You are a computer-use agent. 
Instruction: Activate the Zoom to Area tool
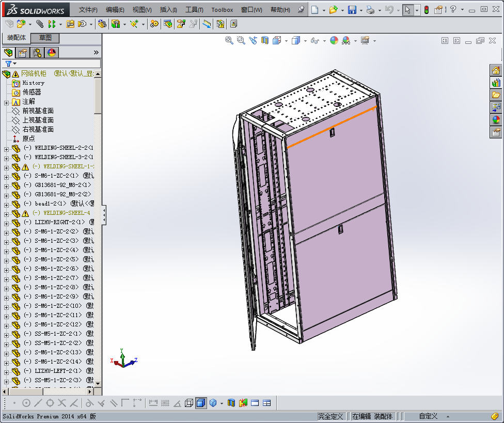coord(241,40)
